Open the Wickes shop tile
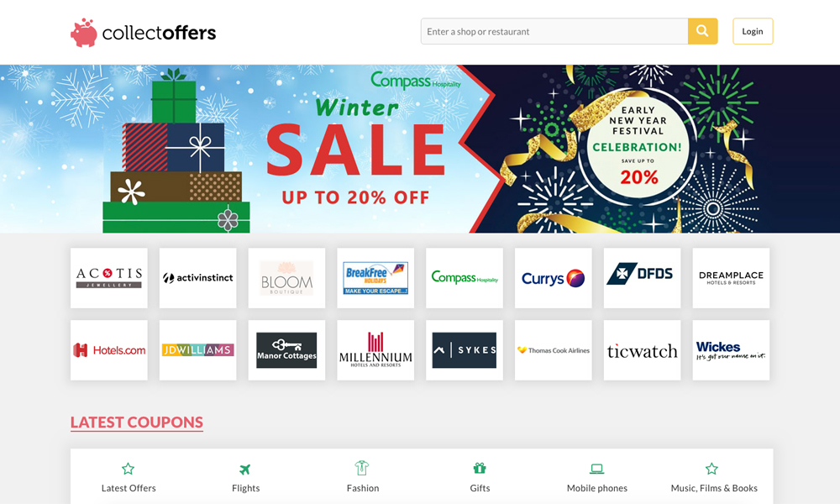 (732, 350)
